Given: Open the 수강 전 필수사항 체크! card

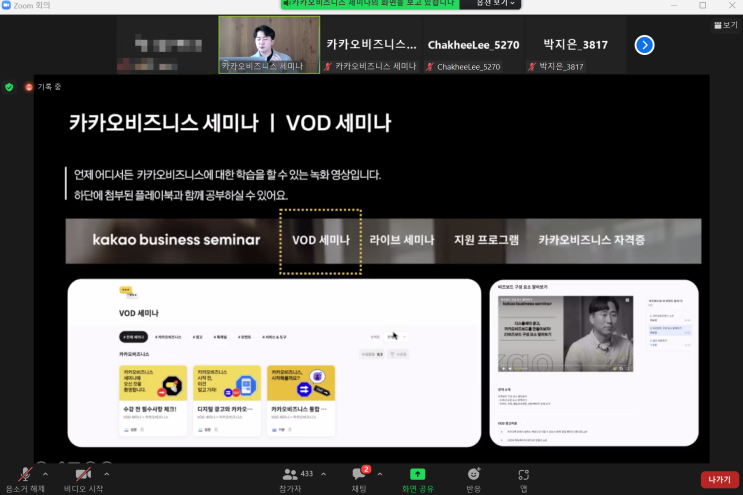Looking at the screenshot, I should pyautogui.click(x=153, y=400).
